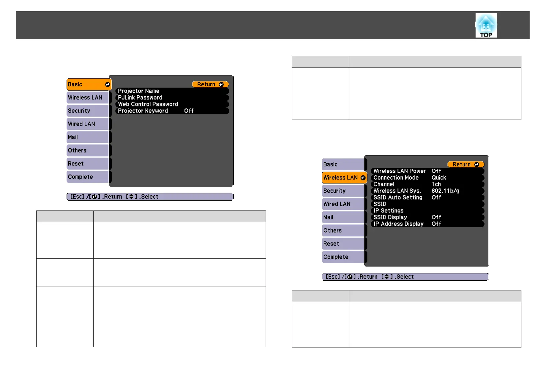Select Connection Mode Quick row
This screenshot has height=392, width=555.
click(427, 178)
